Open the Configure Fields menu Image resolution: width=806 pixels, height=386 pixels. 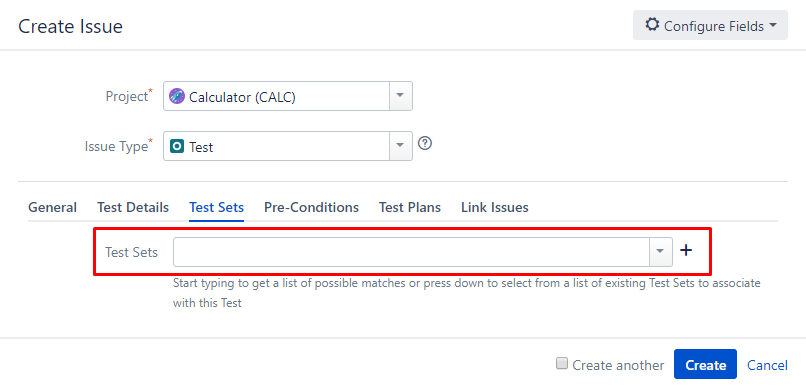pyautogui.click(x=710, y=25)
